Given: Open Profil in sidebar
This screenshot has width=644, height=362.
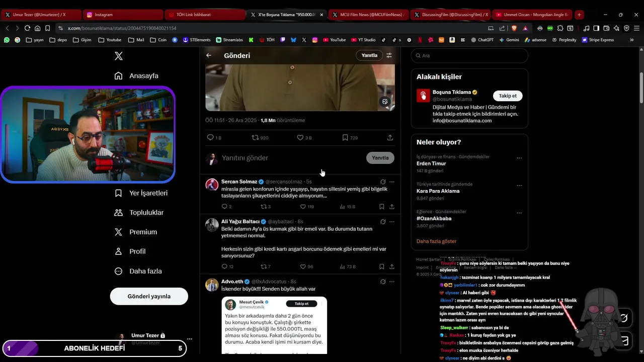Looking at the screenshot, I should coord(130,251).
